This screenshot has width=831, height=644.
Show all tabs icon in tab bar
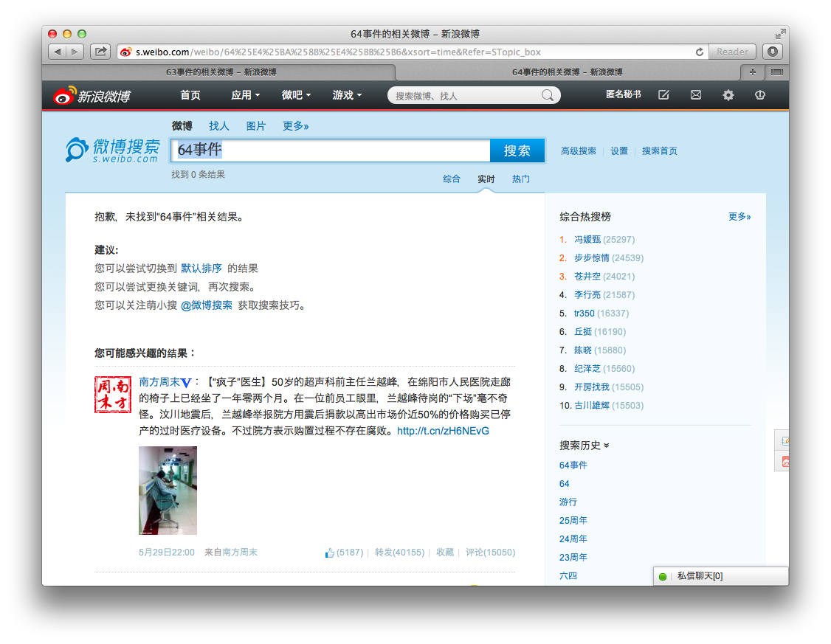776,72
